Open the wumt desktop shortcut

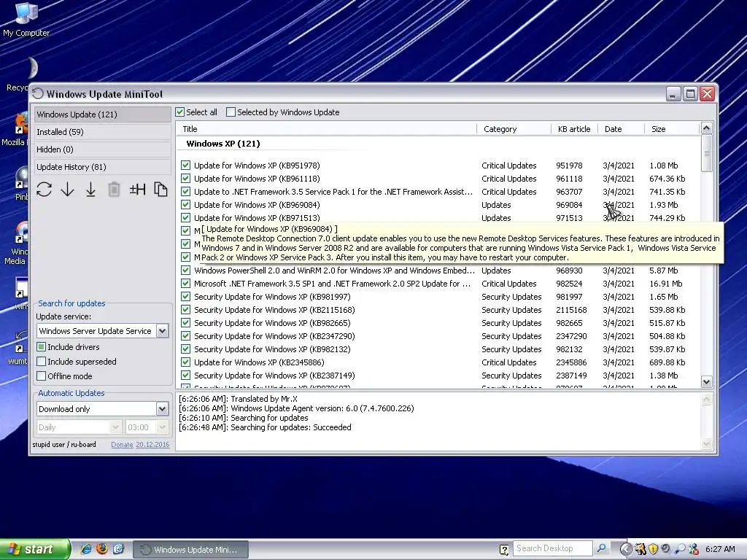18,348
